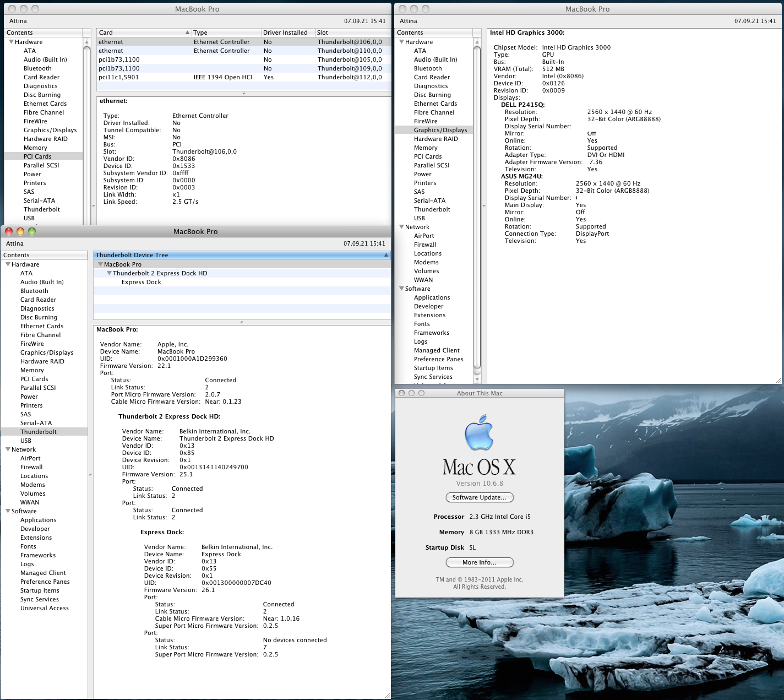Select the Express Dock row in device tree

coord(242,282)
